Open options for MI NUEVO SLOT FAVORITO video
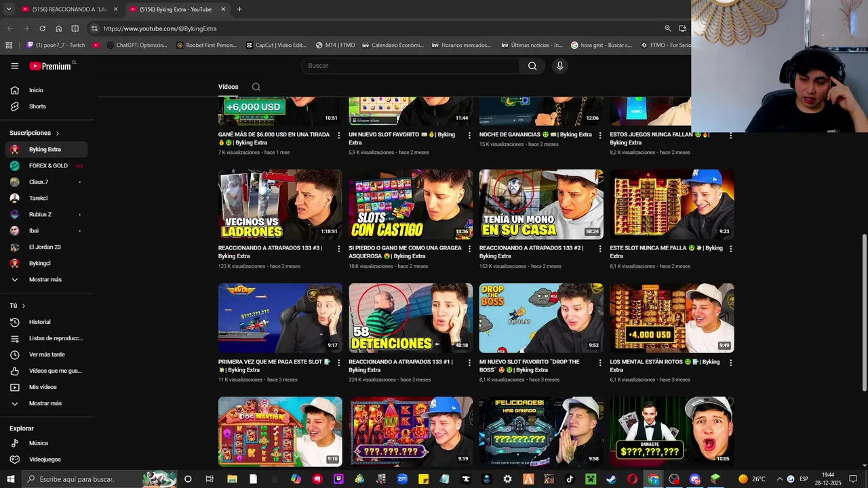868x488 pixels. pos(600,363)
